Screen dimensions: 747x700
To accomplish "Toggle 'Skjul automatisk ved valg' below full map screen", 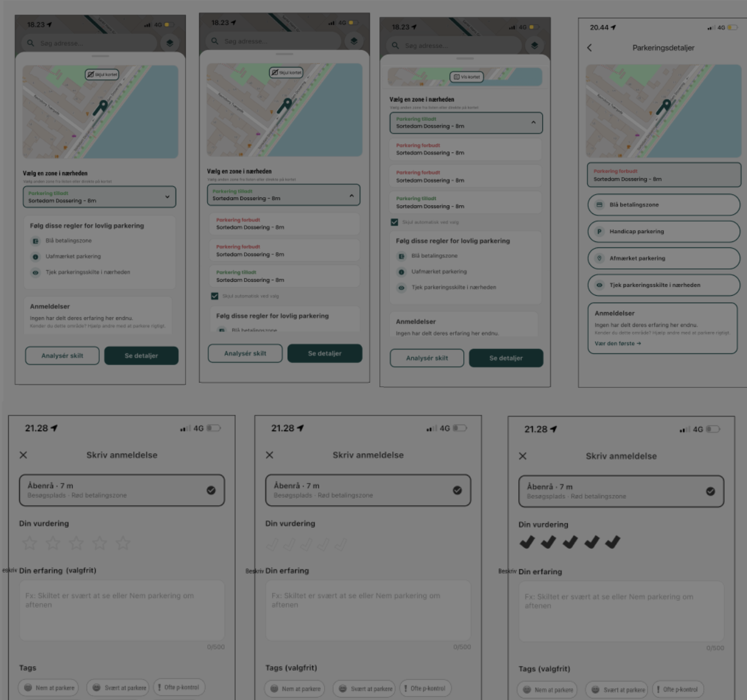I will 215,296.
